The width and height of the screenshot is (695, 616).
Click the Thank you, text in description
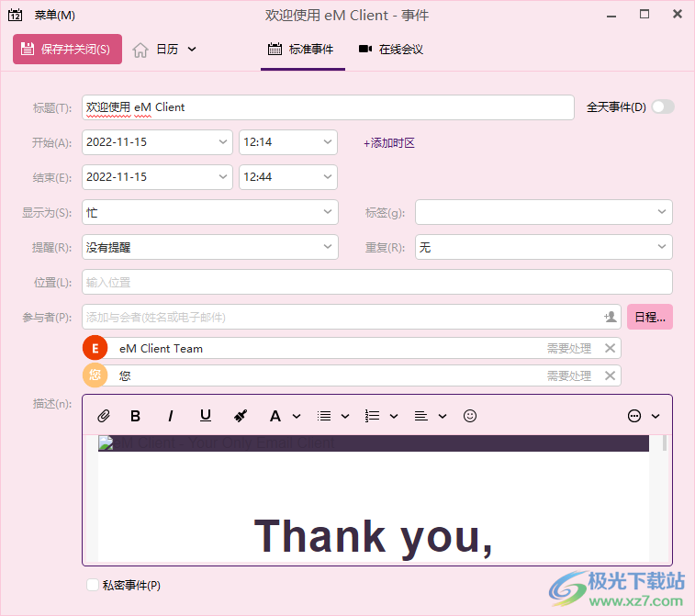click(374, 537)
